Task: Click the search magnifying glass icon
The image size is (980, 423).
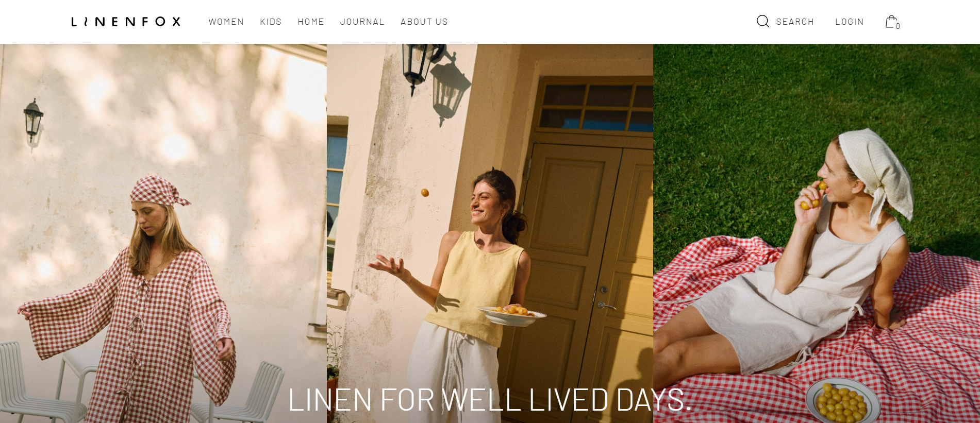Action: [762, 21]
